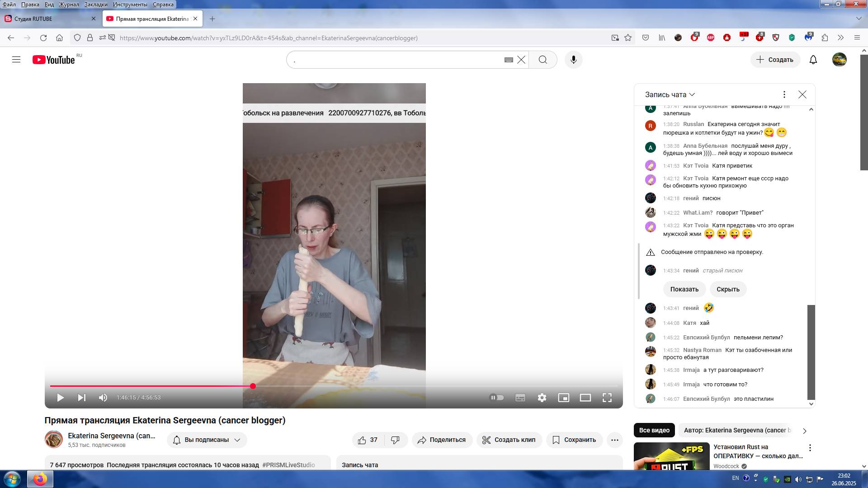Image resolution: width=868 pixels, height=488 pixels.
Task: Open the Firefox tabs list dropdown arrow
Action: pyautogui.click(x=859, y=19)
